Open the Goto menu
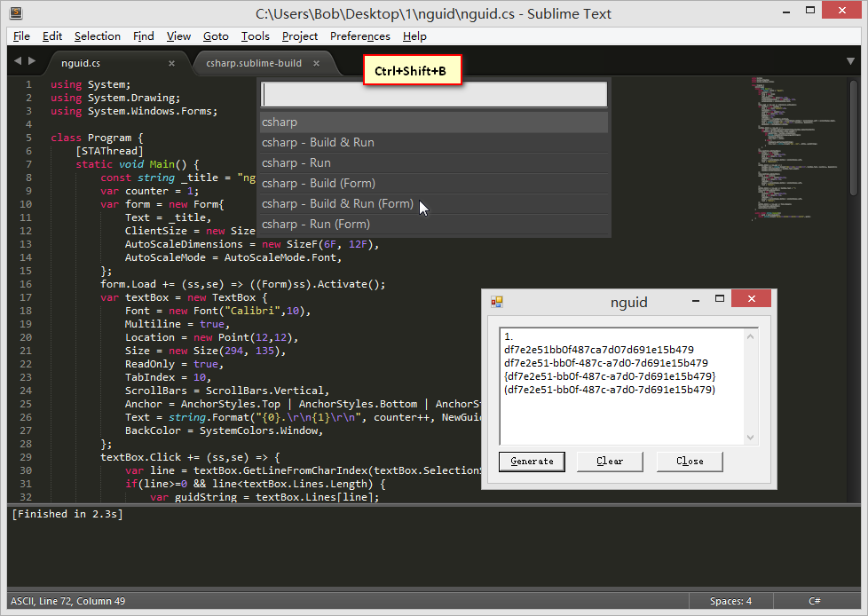 coord(216,36)
